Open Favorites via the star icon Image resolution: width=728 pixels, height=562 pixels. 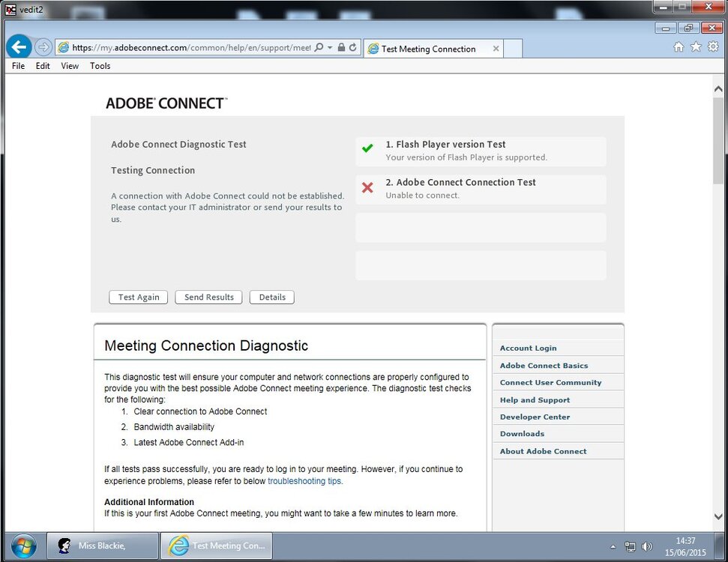696,47
